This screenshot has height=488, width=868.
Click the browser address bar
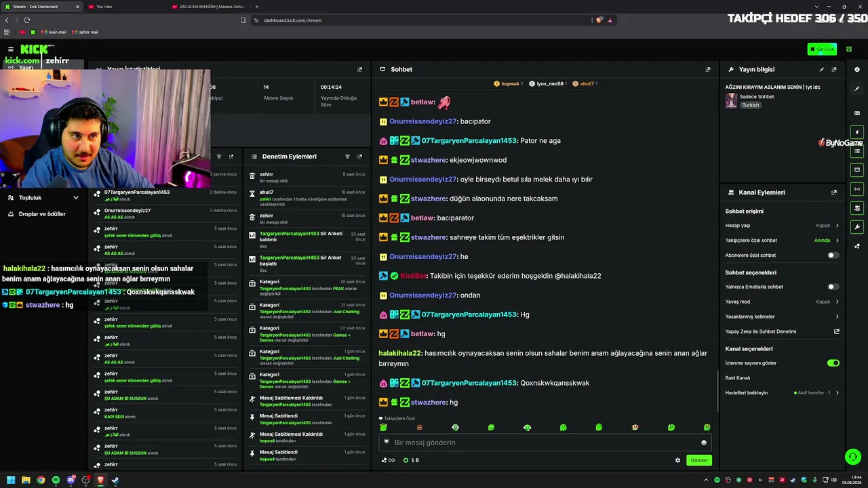tap(420, 20)
